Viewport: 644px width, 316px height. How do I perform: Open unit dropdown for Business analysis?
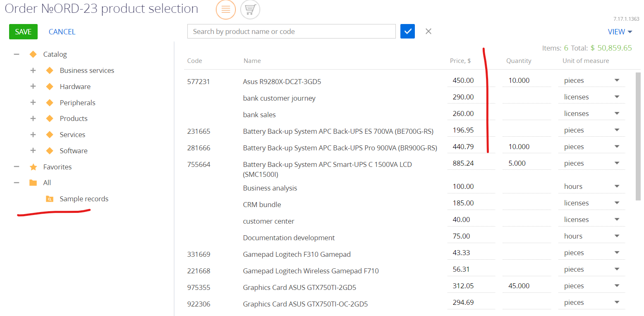pos(617,186)
